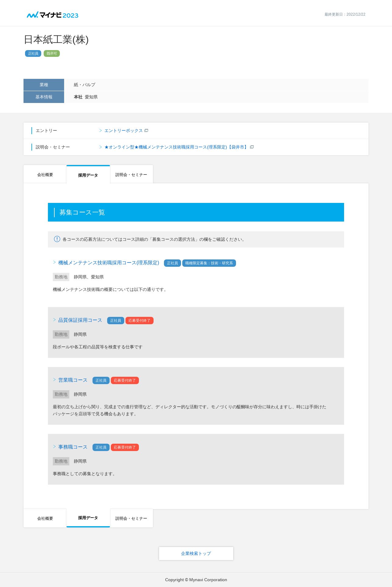
Task: Open the 品質保証採用コース link
Action: (80, 320)
